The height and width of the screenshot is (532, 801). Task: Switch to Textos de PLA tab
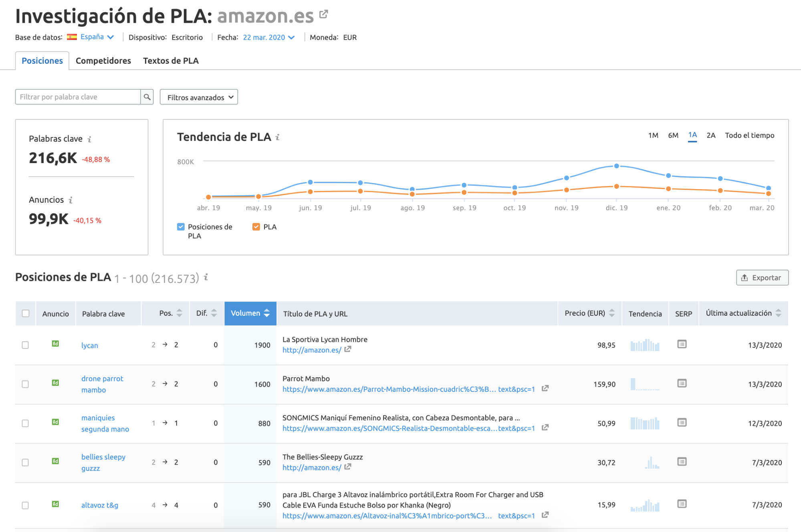pyautogui.click(x=171, y=60)
